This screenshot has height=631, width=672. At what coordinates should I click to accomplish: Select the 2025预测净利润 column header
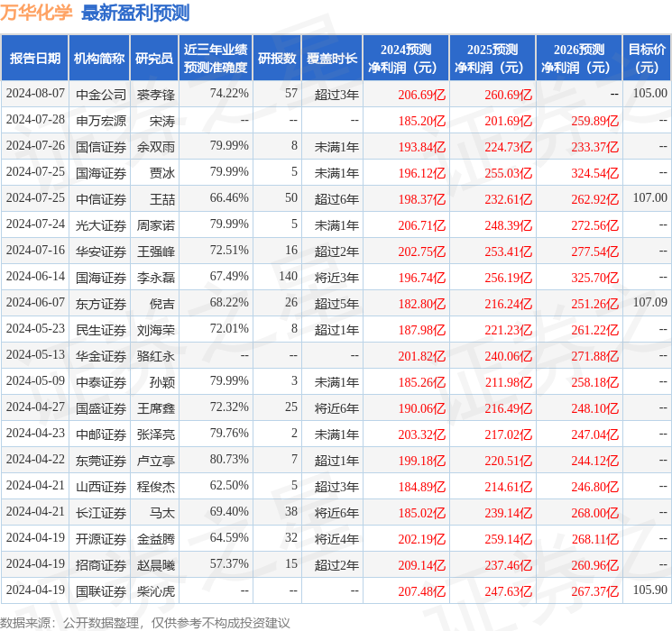tap(492, 59)
